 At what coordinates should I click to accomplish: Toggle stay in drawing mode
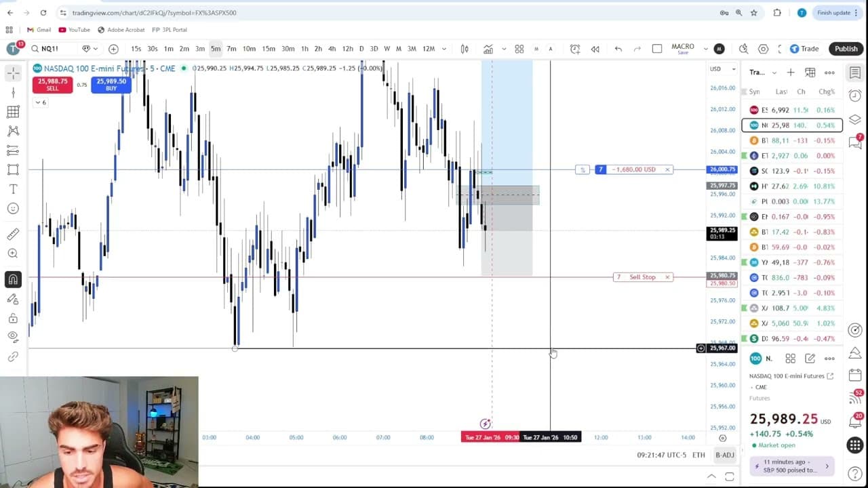[13, 299]
